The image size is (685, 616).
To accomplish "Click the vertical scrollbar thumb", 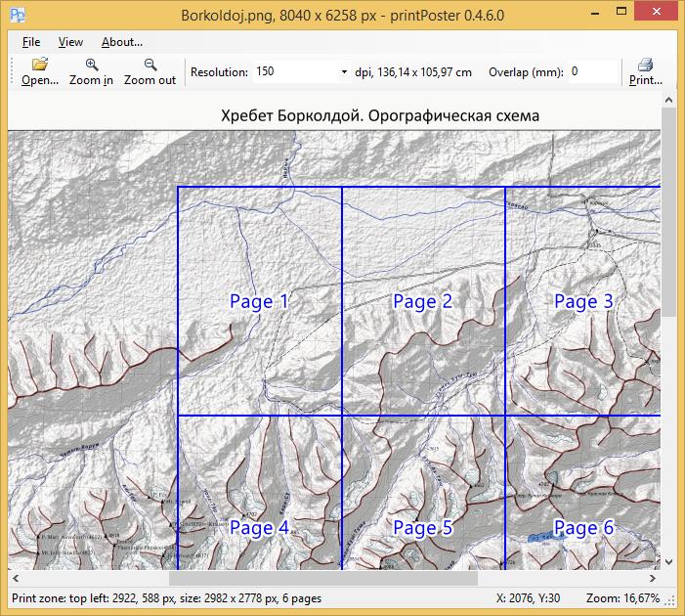I will pyautogui.click(x=668, y=210).
